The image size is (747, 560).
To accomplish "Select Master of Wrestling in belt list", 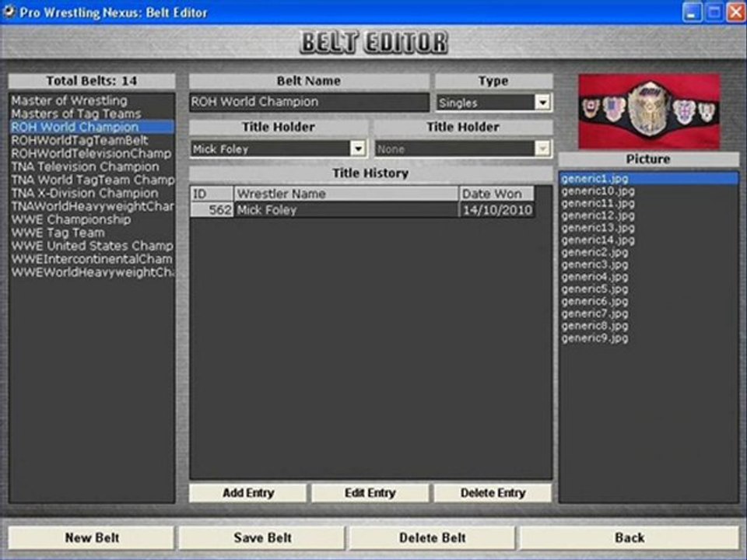I will click(x=92, y=101).
